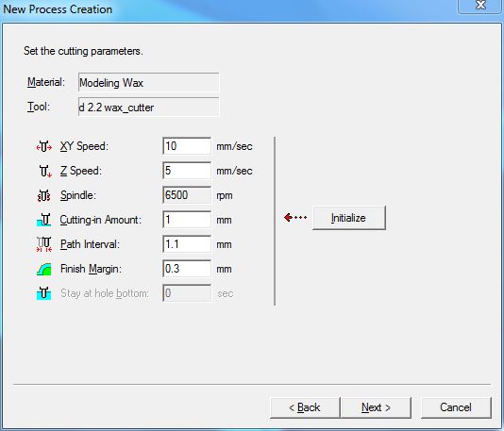
Task: Click the Cutting-in Amount label
Action: (x=101, y=220)
